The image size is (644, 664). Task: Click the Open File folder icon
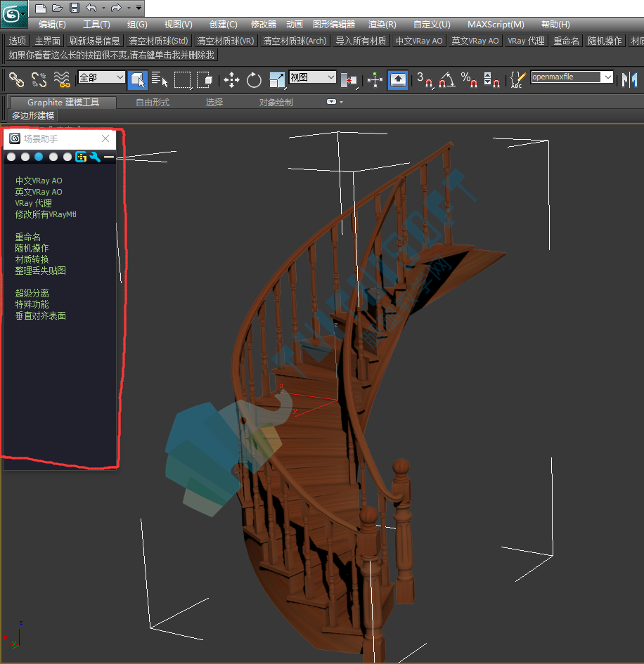[x=58, y=8]
